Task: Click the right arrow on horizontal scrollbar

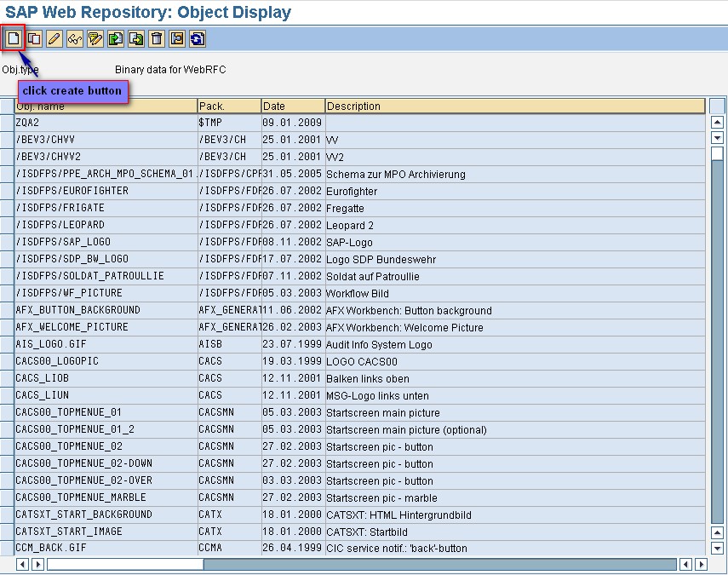Action: 700,563
